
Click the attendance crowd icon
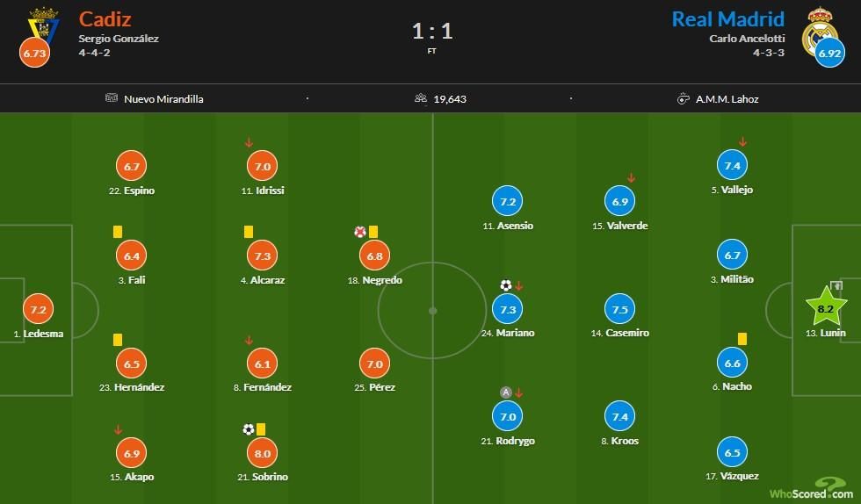click(421, 98)
